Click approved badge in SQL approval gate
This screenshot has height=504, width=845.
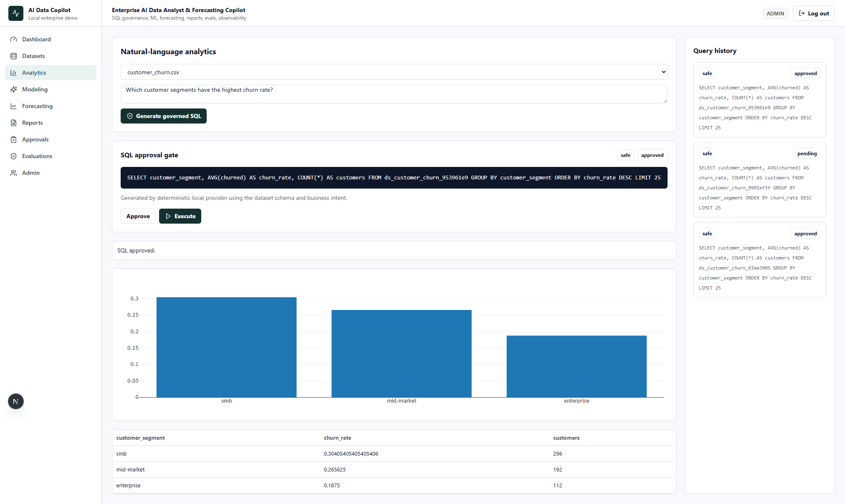(x=652, y=155)
